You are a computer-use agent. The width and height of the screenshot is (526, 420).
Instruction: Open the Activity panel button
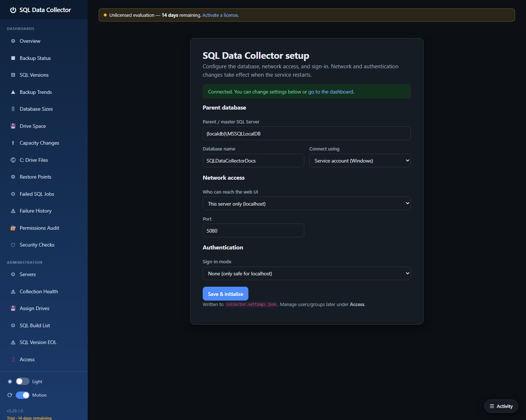501,406
